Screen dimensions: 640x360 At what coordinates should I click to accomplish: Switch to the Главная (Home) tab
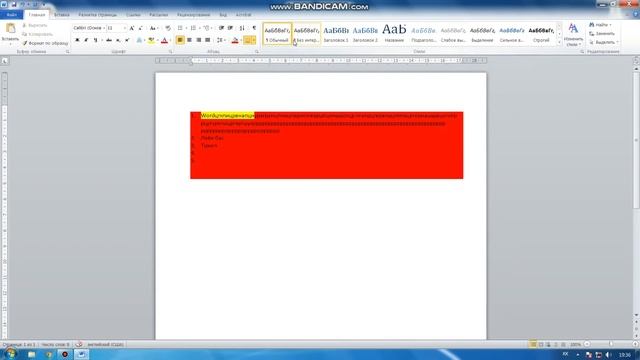click(x=37, y=15)
